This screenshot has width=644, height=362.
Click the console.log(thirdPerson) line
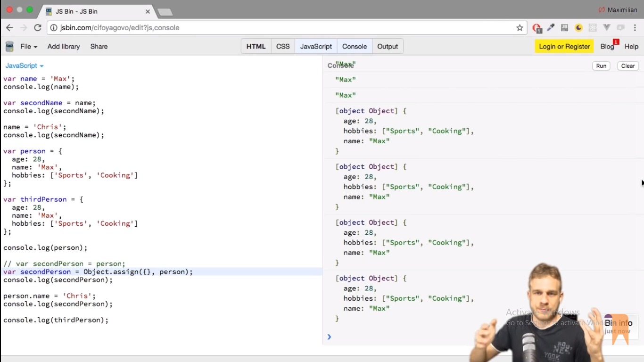[56, 320]
